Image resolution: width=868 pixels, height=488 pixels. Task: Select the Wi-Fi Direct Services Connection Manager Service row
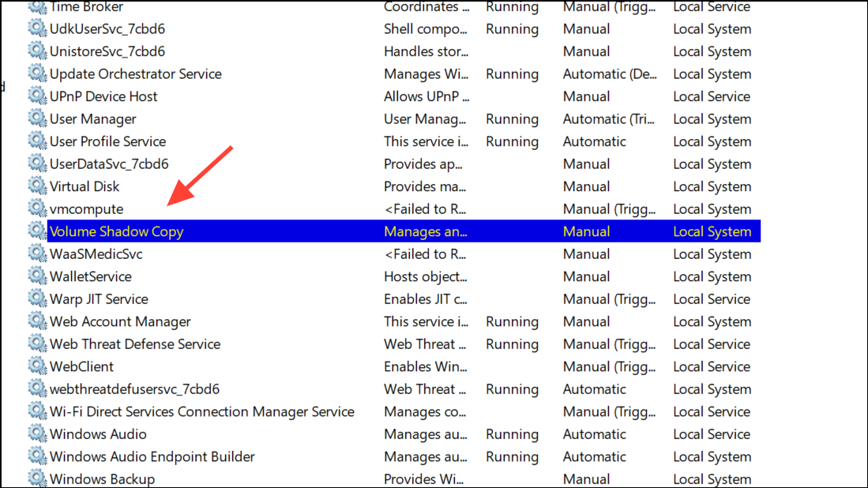202,411
